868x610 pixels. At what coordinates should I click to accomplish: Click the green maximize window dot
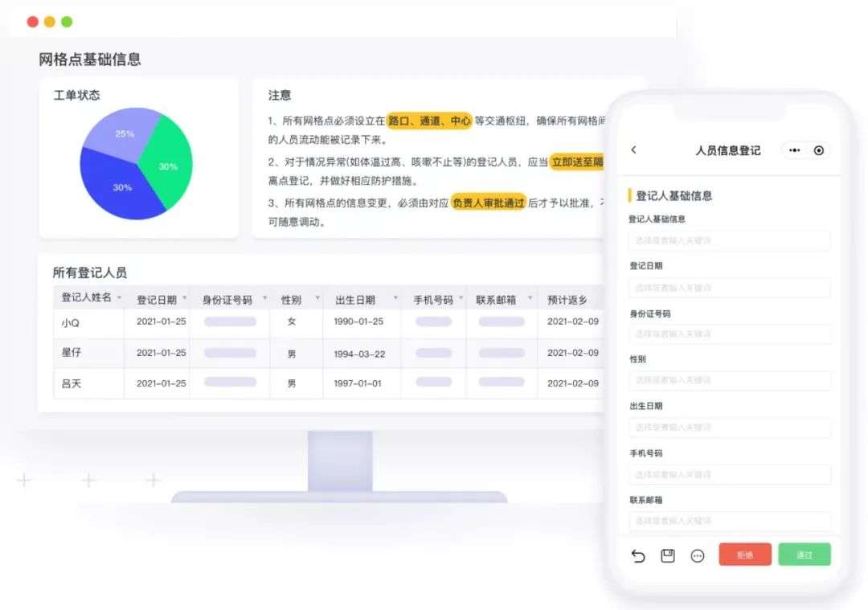click(67, 22)
